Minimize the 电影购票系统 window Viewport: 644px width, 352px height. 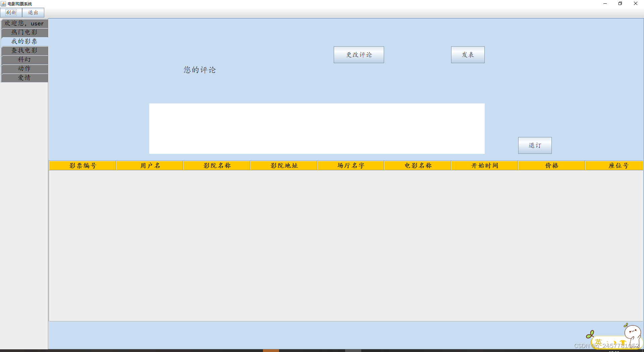[605, 4]
